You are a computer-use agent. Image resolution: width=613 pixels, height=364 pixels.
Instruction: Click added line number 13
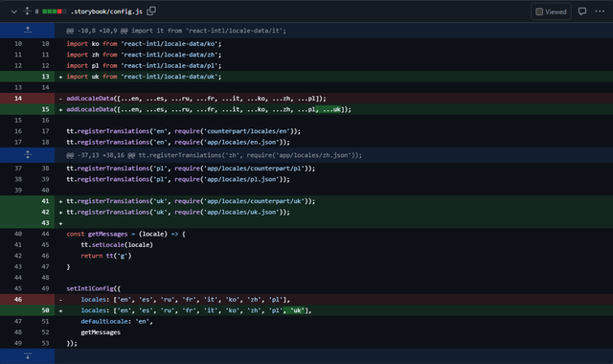(45, 77)
